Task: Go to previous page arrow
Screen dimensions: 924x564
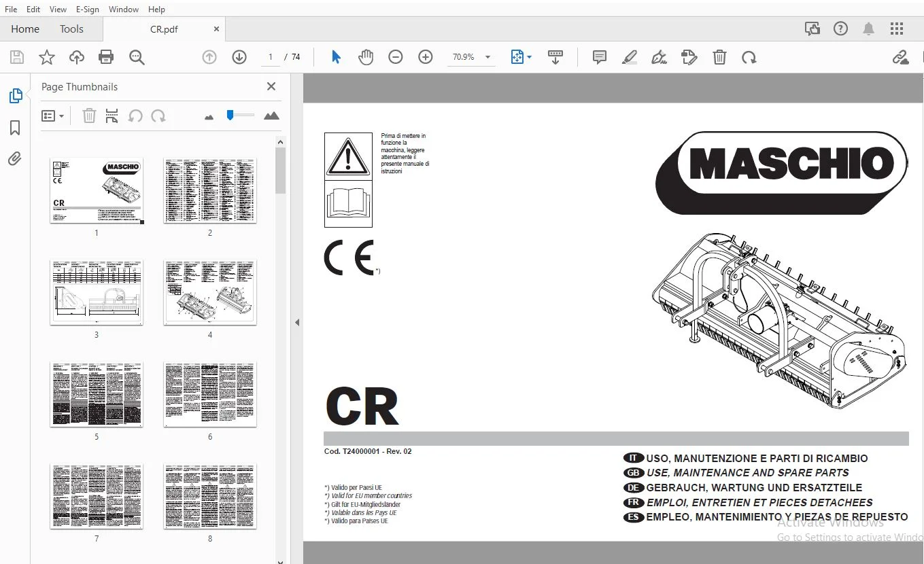Action: coord(209,58)
